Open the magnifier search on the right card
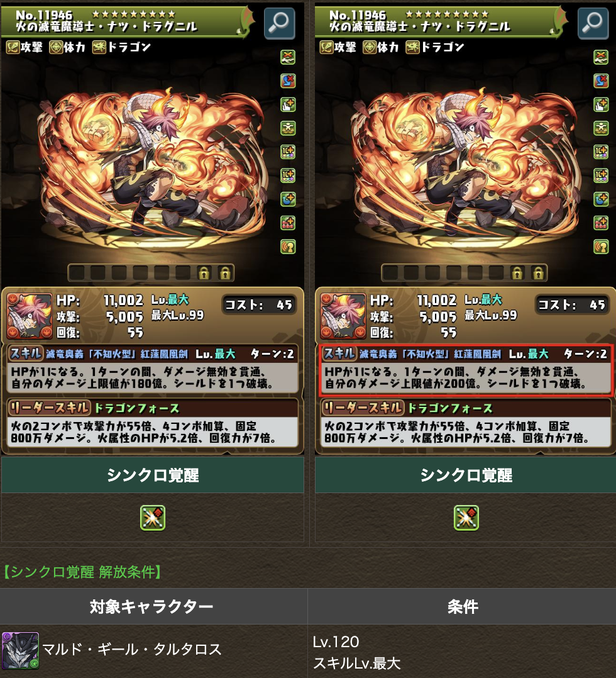This screenshot has width=616, height=678. pos(593,23)
